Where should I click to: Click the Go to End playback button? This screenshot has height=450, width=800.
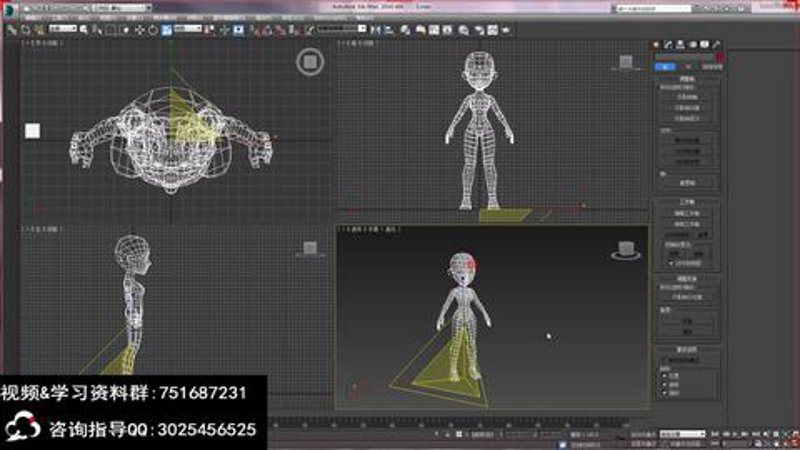pyautogui.click(x=756, y=434)
